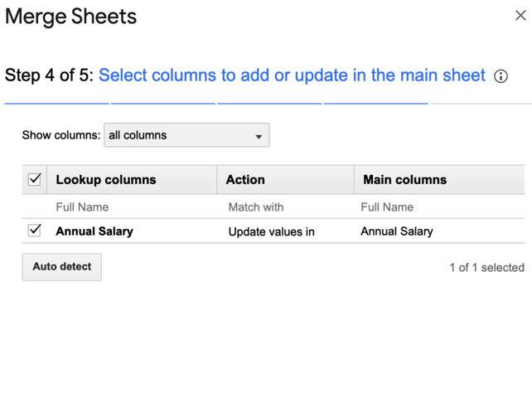Click the Main columns header
The width and height of the screenshot is (532, 394).
404,179
